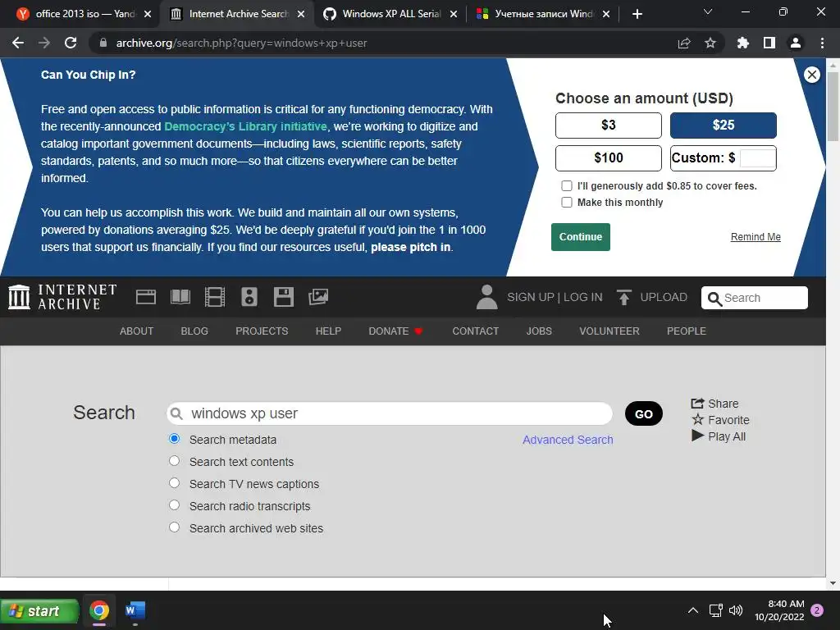The image size is (840, 630).
Task: Open the network tray icon
Action: pyautogui.click(x=715, y=610)
